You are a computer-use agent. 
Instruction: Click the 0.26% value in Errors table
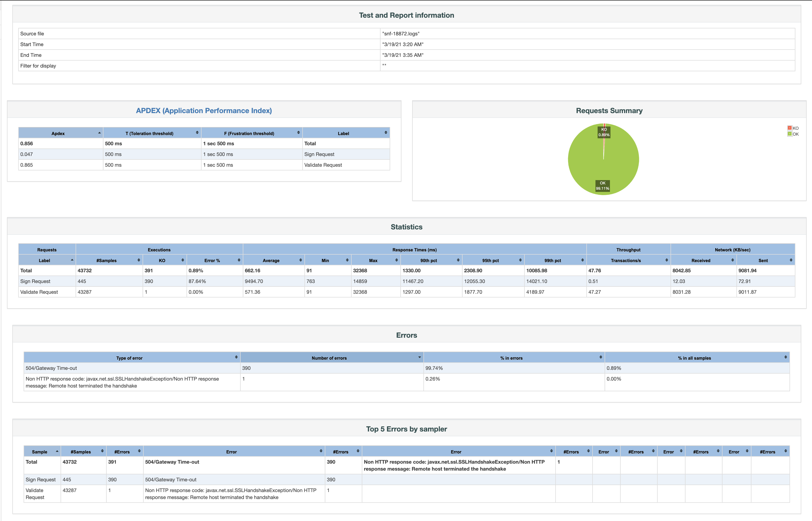(x=433, y=379)
